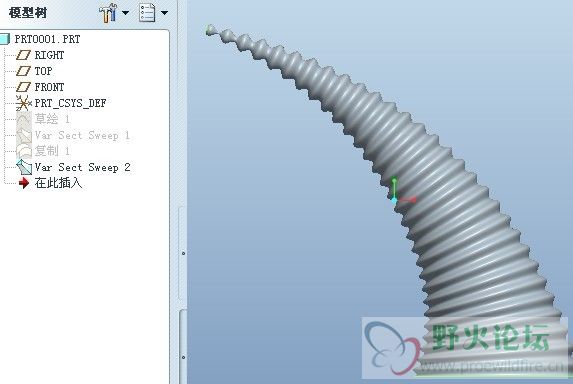The height and width of the screenshot is (384, 573).
Task: Select the RIGHT datum plane
Action: [49, 55]
